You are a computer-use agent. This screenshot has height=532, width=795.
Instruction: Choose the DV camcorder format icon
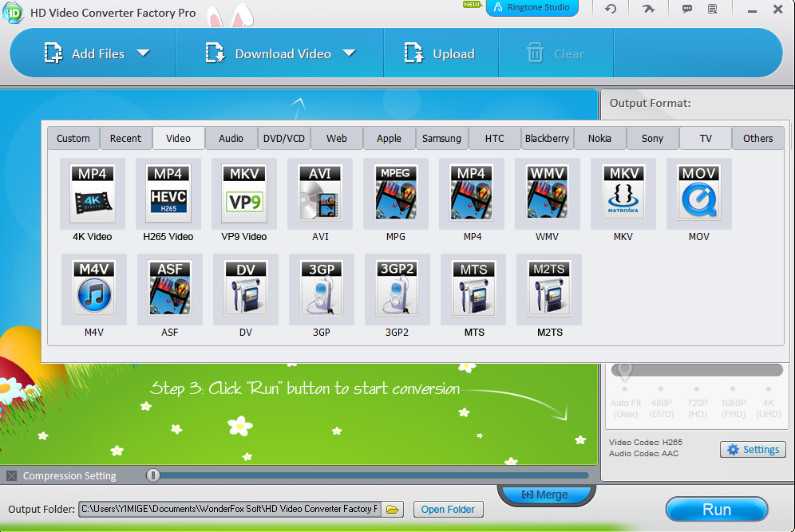coord(245,290)
